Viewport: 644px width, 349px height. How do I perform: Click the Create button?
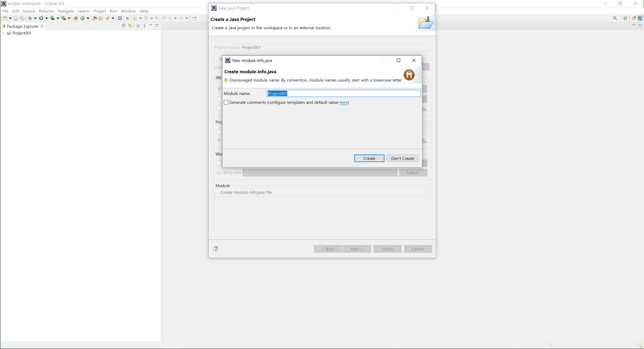[369, 158]
